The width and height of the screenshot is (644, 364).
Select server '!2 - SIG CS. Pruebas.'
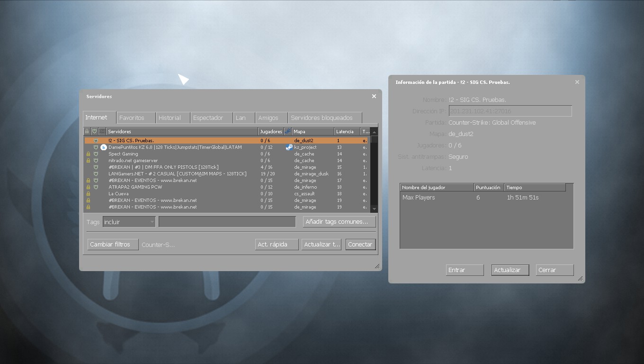(x=226, y=141)
